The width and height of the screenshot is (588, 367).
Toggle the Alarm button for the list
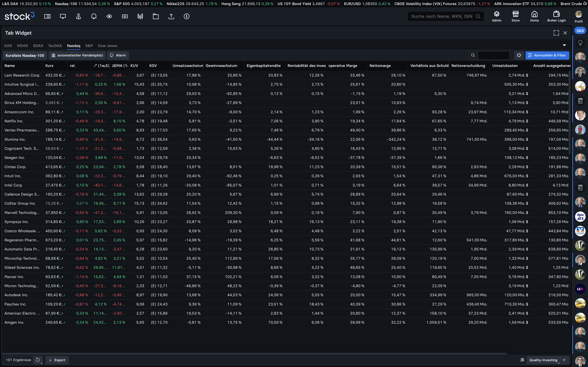118,55
